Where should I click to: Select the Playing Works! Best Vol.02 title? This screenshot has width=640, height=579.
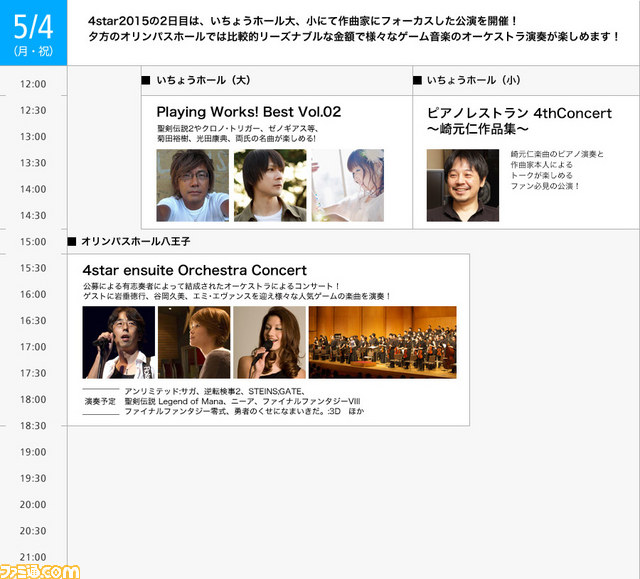click(249, 112)
